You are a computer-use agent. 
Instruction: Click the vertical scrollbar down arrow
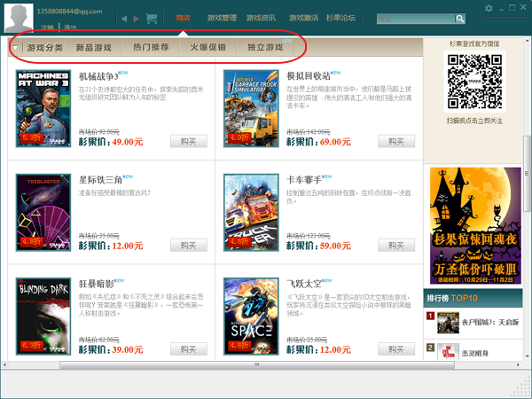pos(527,356)
